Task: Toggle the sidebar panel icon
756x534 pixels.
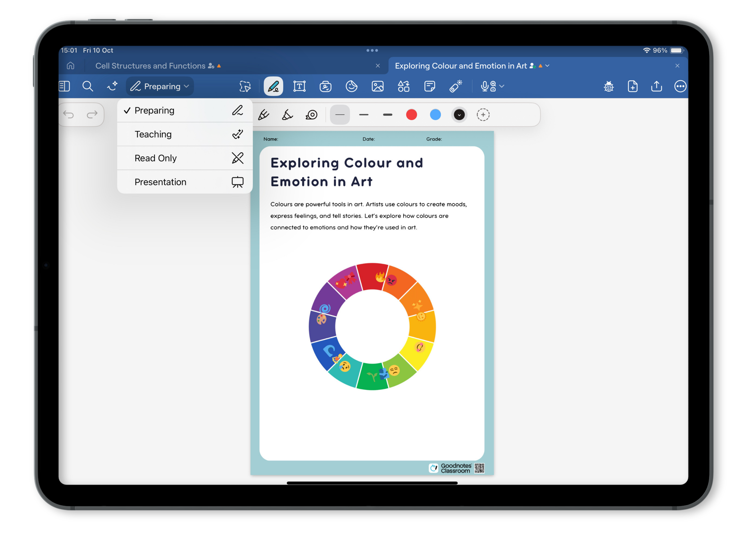Action: pyautogui.click(x=64, y=86)
